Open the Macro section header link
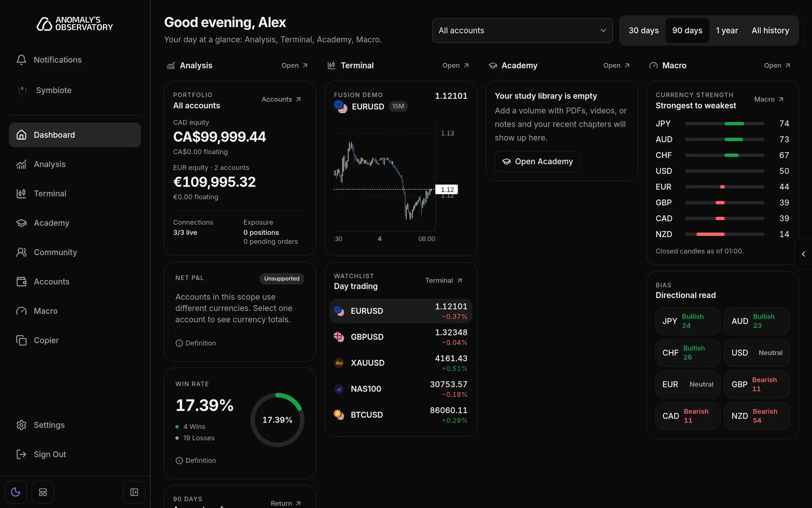Viewport: 812px width, 508px height. (777, 66)
